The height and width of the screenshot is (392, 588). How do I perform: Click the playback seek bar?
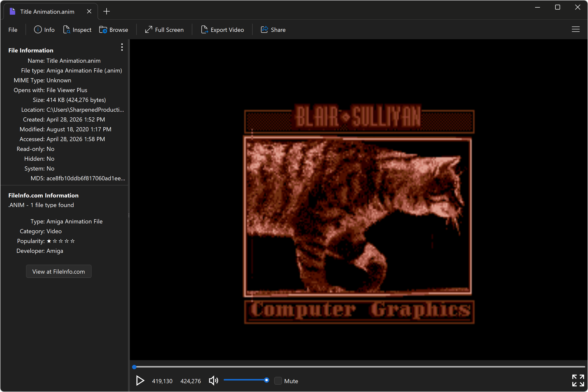[x=358, y=367]
